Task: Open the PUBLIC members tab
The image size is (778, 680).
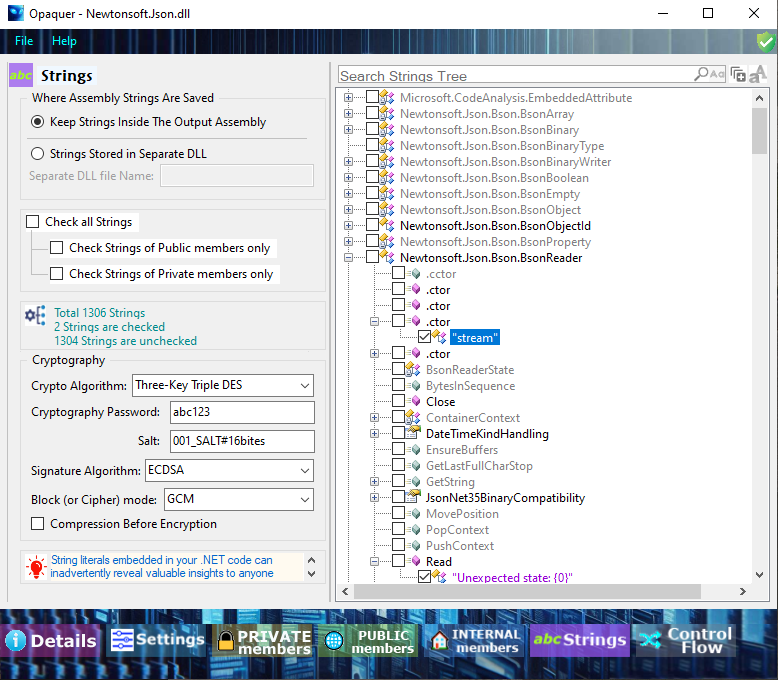Action: coord(370,641)
